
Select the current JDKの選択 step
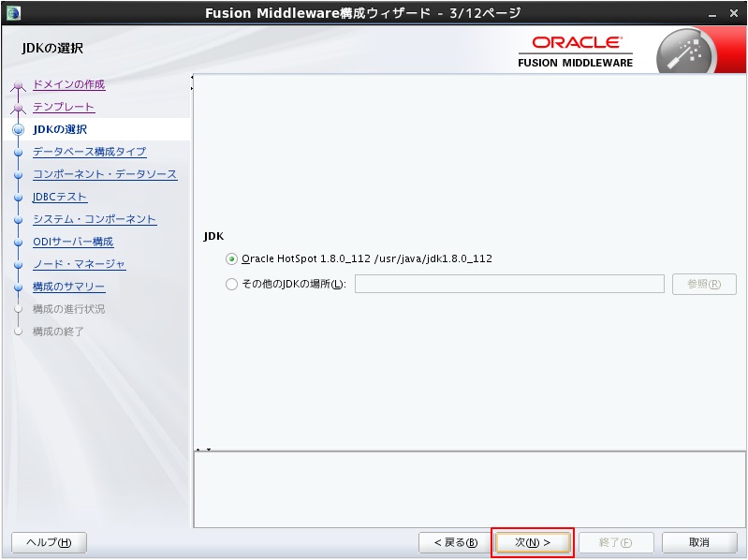(60, 129)
